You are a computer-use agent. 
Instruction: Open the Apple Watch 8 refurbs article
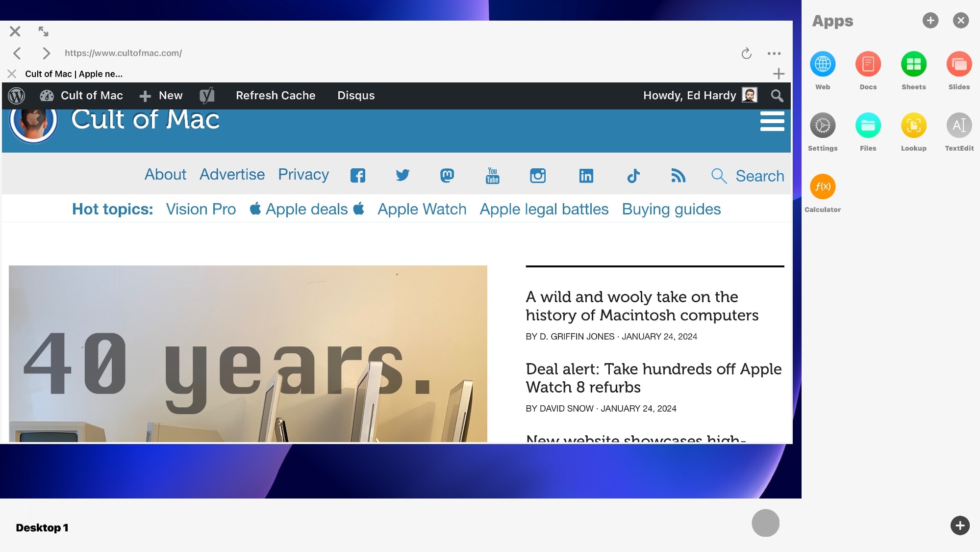(x=653, y=378)
